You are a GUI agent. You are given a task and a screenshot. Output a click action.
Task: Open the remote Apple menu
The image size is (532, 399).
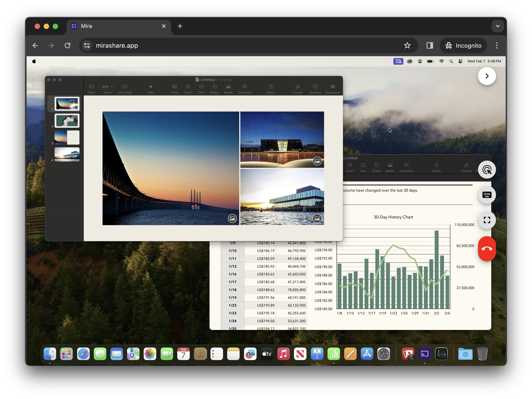tap(34, 61)
